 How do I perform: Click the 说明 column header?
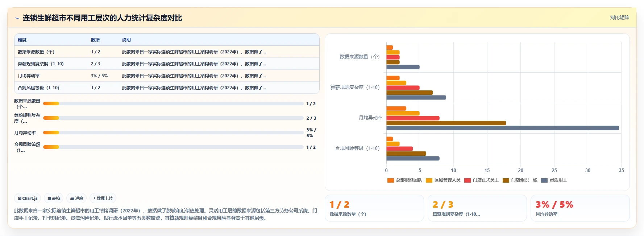click(126, 40)
